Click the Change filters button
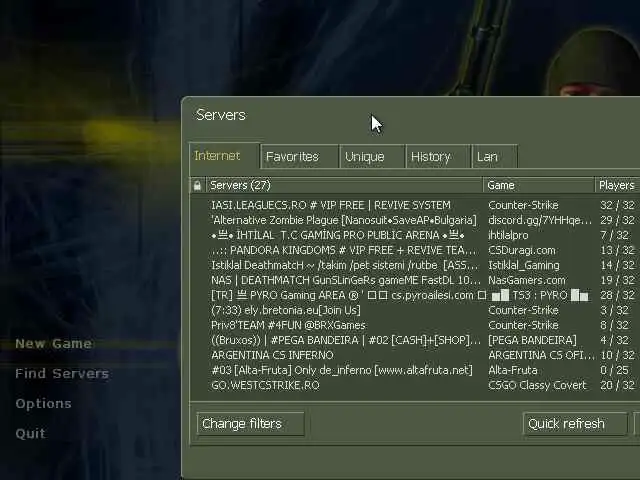The height and width of the screenshot is (480, 640). pos(251,424)
